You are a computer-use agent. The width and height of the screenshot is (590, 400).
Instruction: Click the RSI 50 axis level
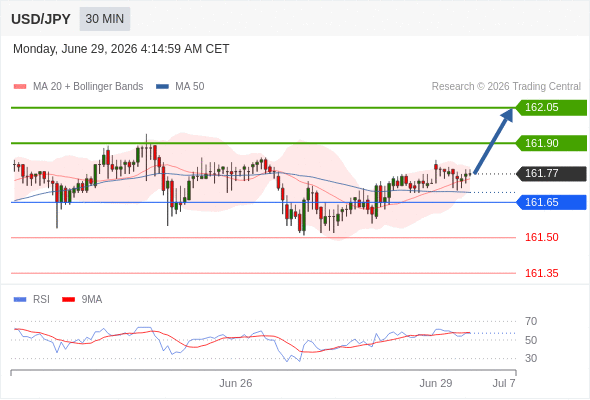click(x=531, y=340)
